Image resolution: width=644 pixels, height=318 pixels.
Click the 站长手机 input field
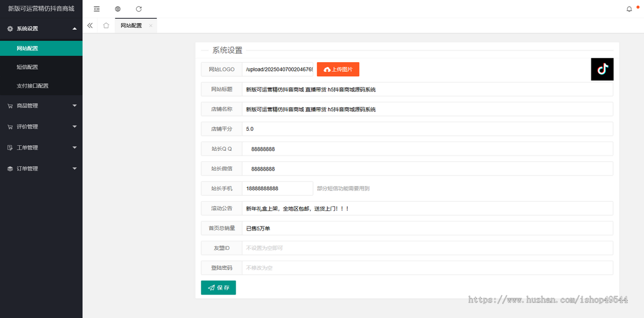pyautogui.click(x=277, y=188)
